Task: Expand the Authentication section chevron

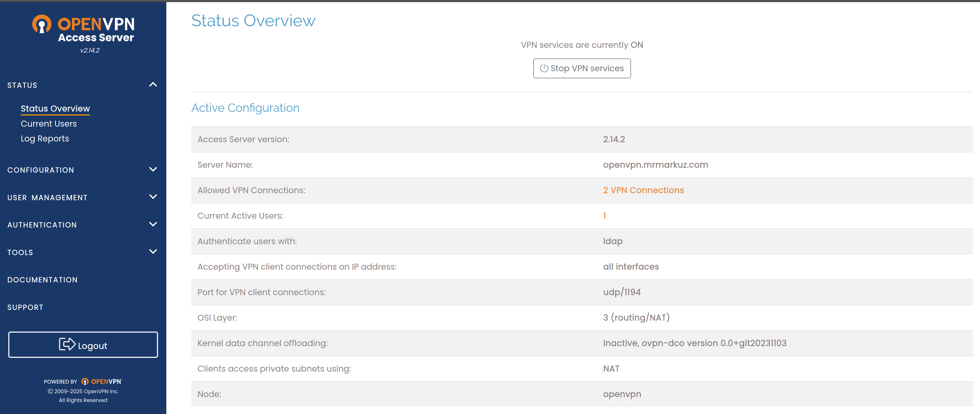Action: tap(153, 224)
